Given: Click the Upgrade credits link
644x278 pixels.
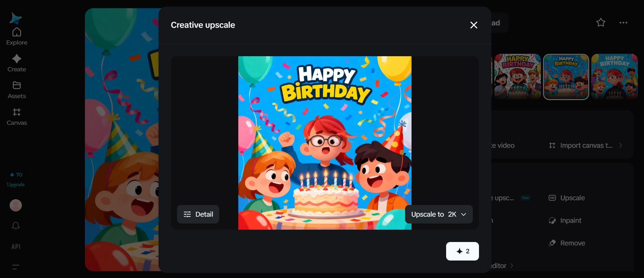Looking at the screenshot, I should pyautogui.click(x=16, y=184).
